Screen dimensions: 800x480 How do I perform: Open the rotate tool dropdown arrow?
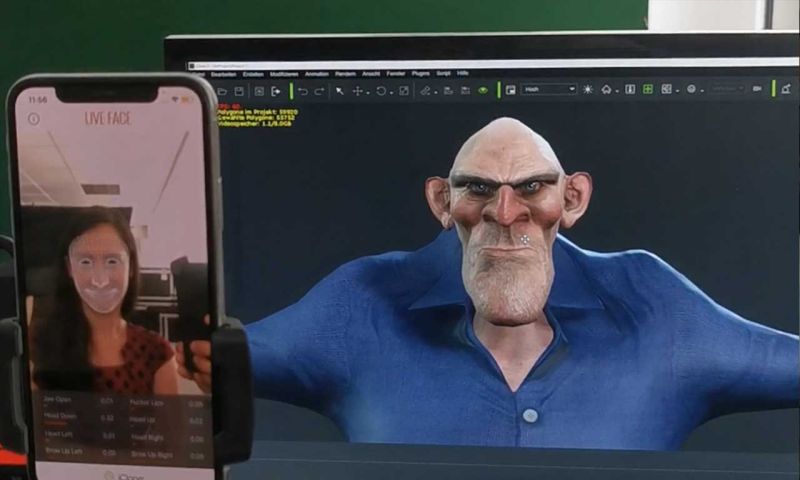pyautogui.click(x=391, y=93)
